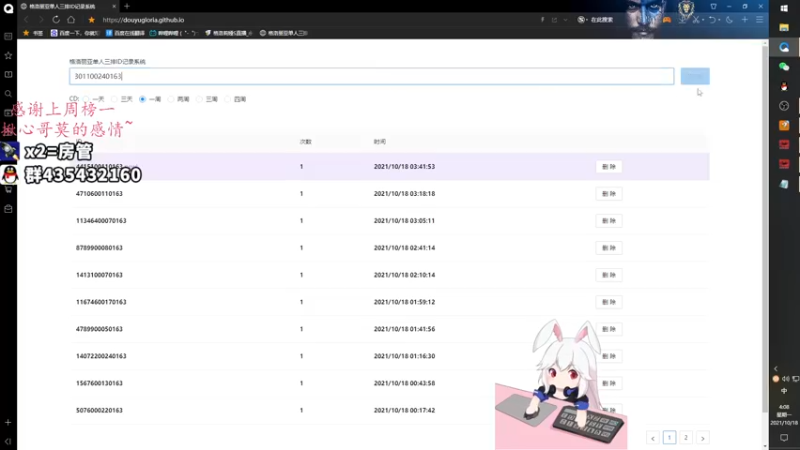Go back to the previous page
Screen dimensions: 800x450
(27, 20)
